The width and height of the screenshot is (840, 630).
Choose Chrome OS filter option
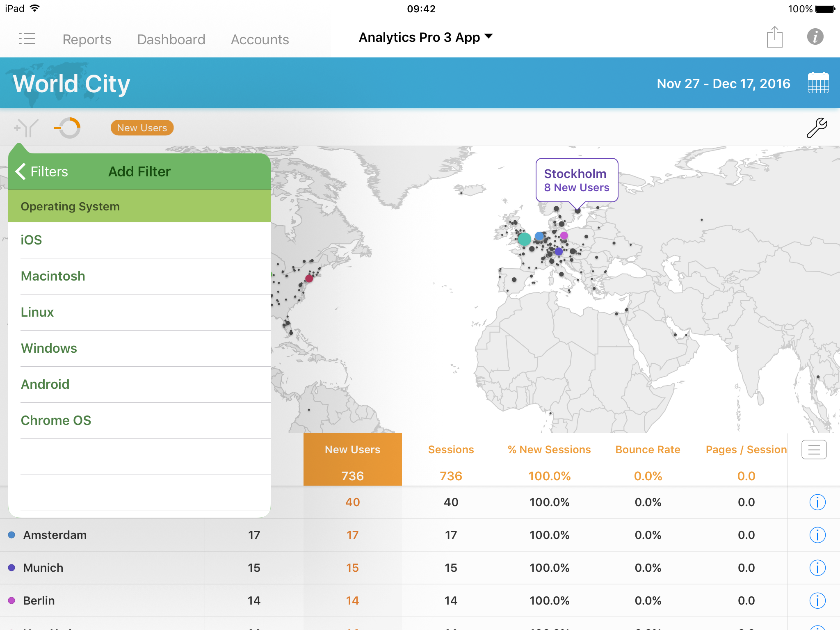56,420
